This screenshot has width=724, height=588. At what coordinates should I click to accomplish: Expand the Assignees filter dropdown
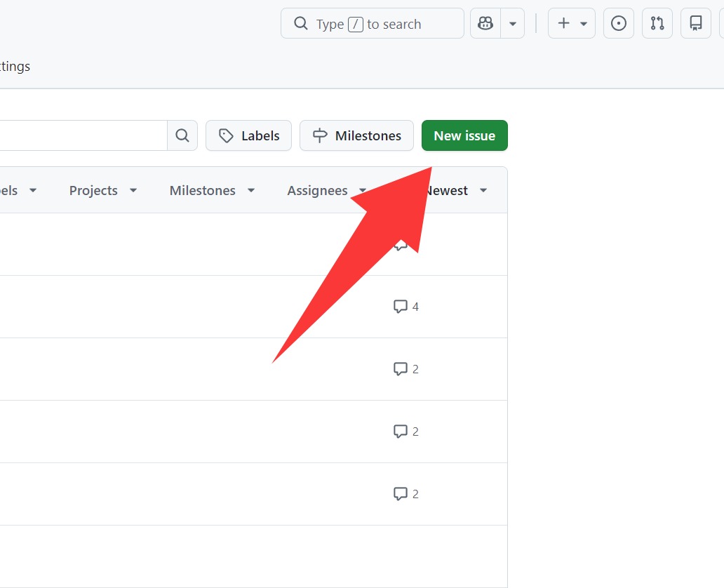(326, 191)
